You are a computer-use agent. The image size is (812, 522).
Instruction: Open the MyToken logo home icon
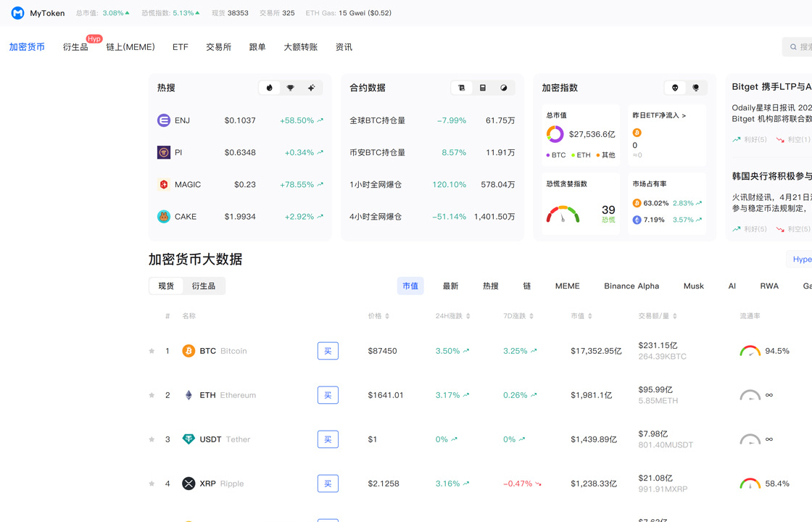(x=17, y=13)
